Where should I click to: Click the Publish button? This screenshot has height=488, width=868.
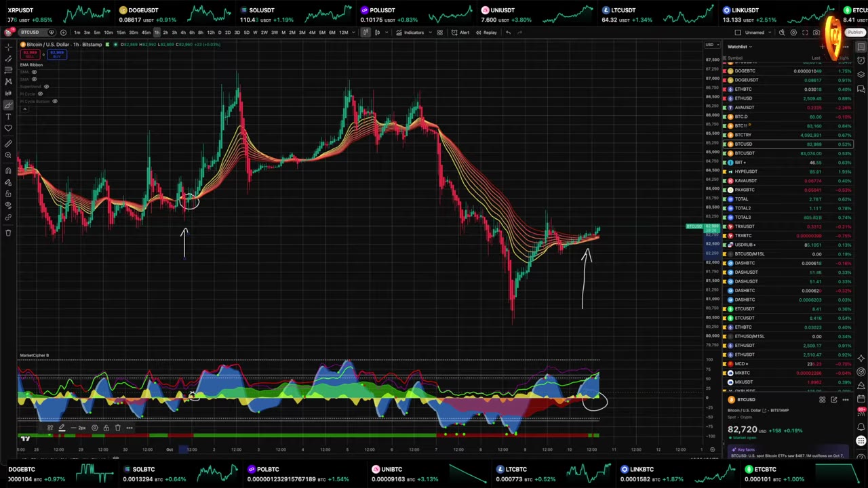pyautogui.click(x=855, y=33)
